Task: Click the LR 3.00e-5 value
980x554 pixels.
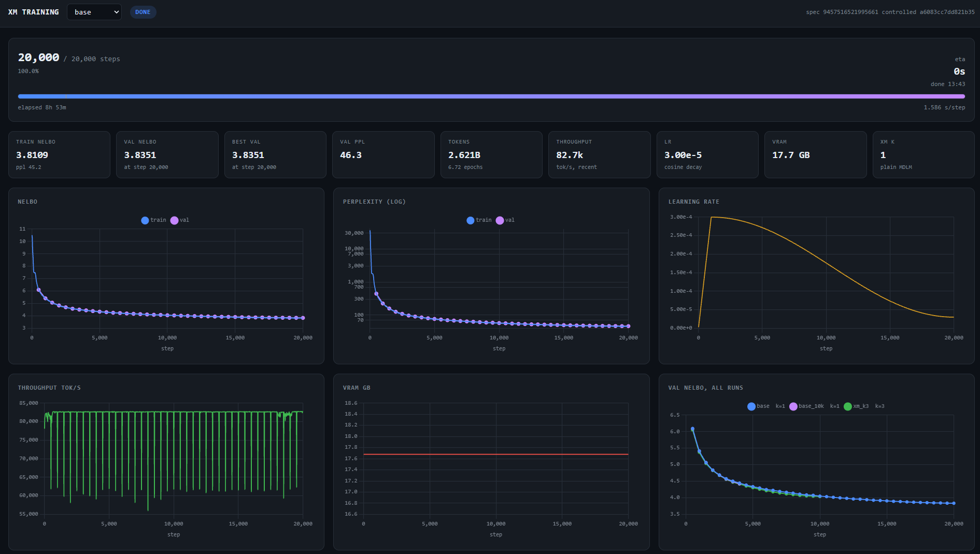Action: 683,155
